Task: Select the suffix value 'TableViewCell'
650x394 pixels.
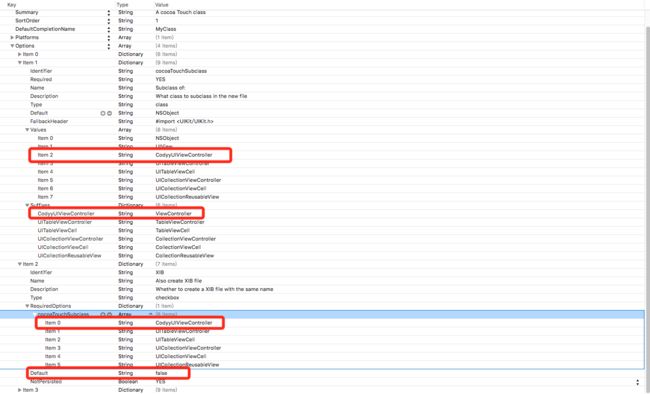Action: pos(172,230)
